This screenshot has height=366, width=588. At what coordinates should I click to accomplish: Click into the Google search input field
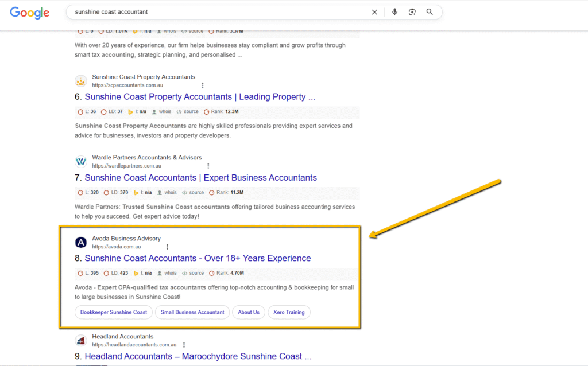(218, 12)
